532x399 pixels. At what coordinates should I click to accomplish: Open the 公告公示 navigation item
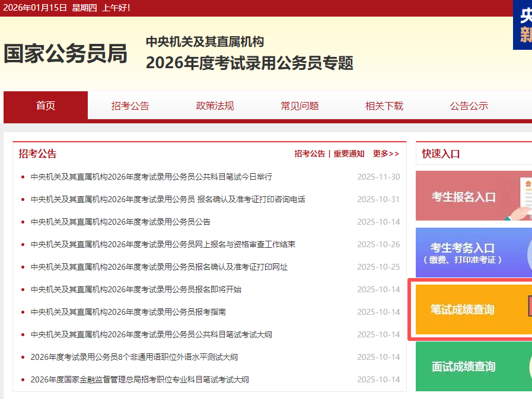point(469,106)
